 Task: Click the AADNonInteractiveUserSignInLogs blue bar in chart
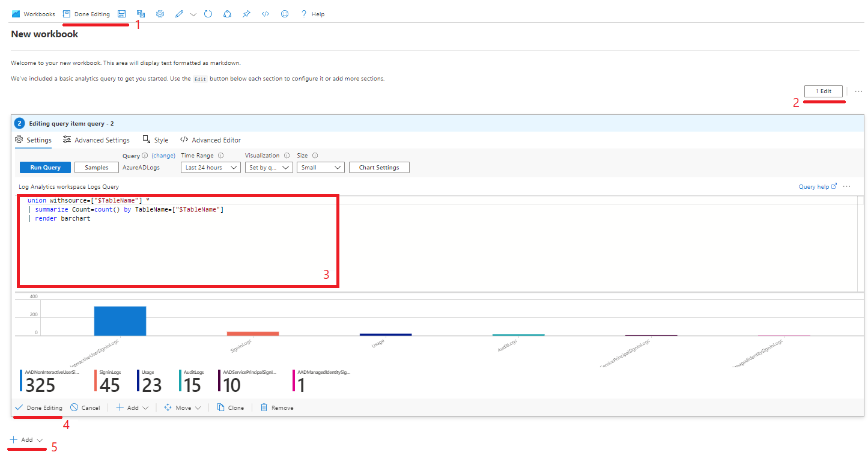pos(120,321)
